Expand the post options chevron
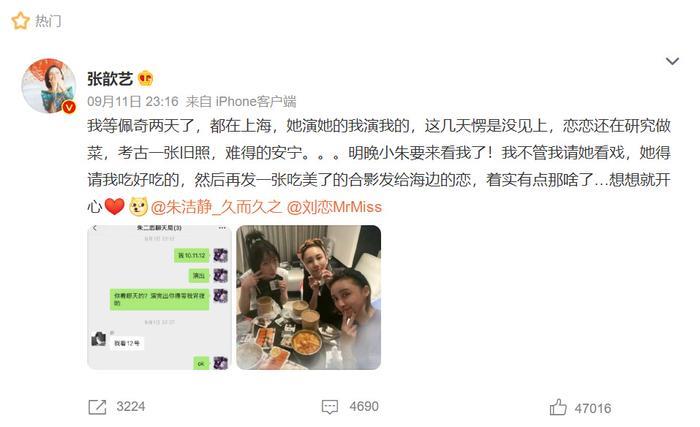The image size is (700, 427). (672, 61)
